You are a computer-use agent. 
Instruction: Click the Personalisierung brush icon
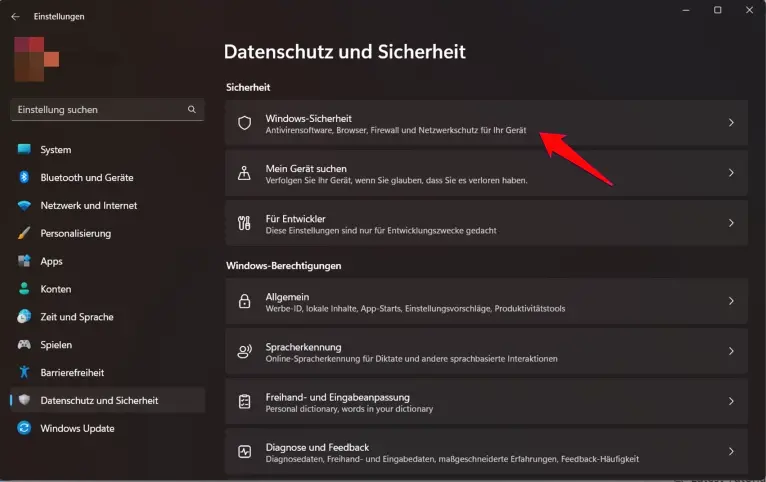coord(24,233)
